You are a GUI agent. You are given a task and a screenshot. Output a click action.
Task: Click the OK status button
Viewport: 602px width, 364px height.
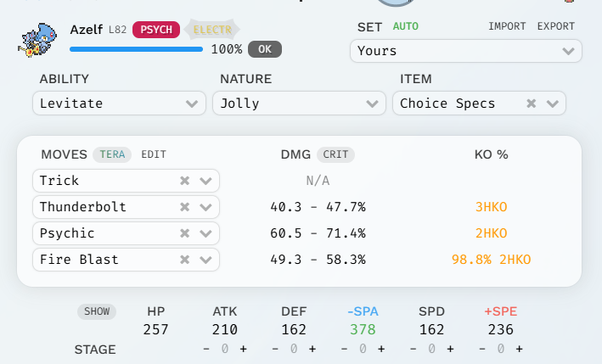click(264, 48)
